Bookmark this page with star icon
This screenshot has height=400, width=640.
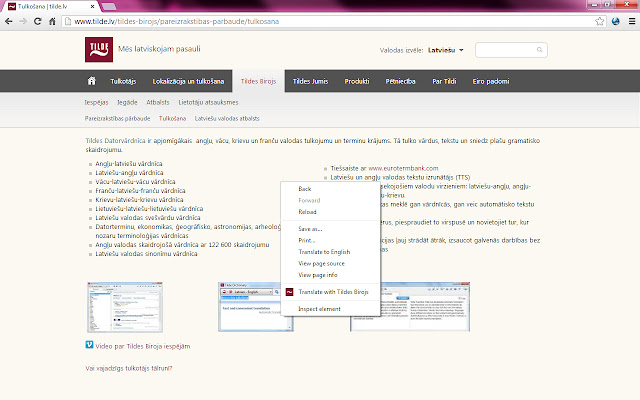599,21
